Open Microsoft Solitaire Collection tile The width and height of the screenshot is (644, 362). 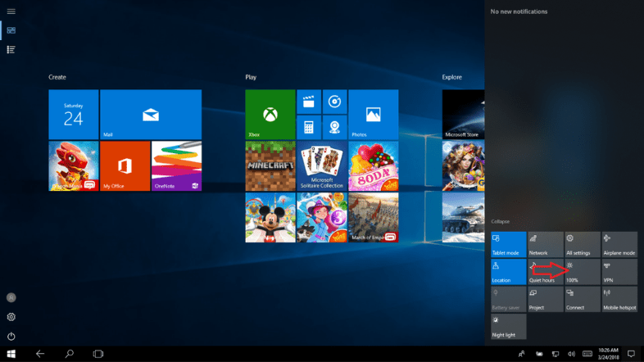(x=321, y=165)
